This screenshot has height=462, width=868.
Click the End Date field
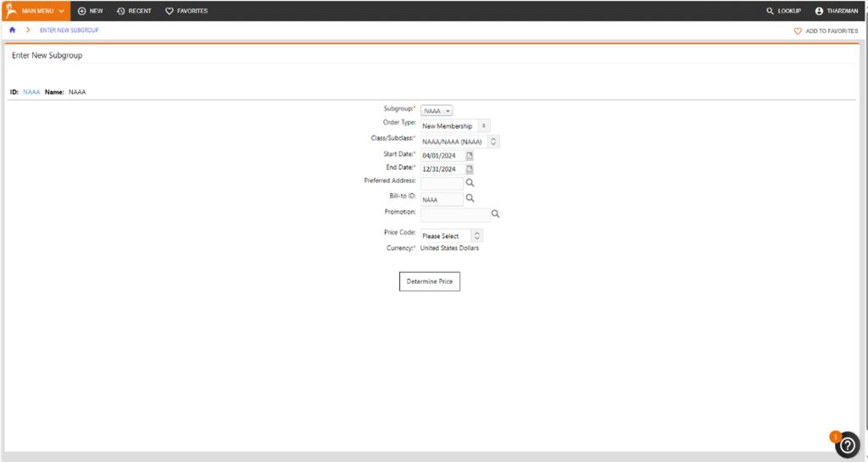click(x=442, y=170)
